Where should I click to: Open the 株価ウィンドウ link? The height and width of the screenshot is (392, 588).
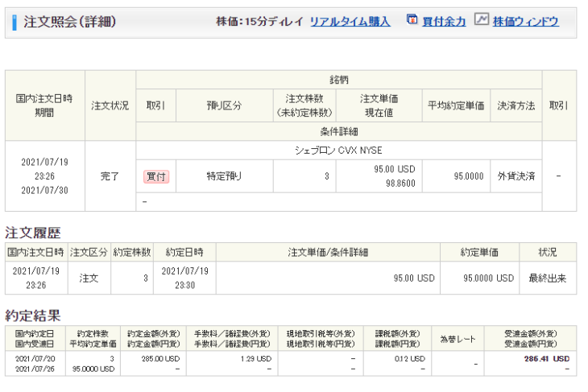pyautogui.click(x=525, y=22)
